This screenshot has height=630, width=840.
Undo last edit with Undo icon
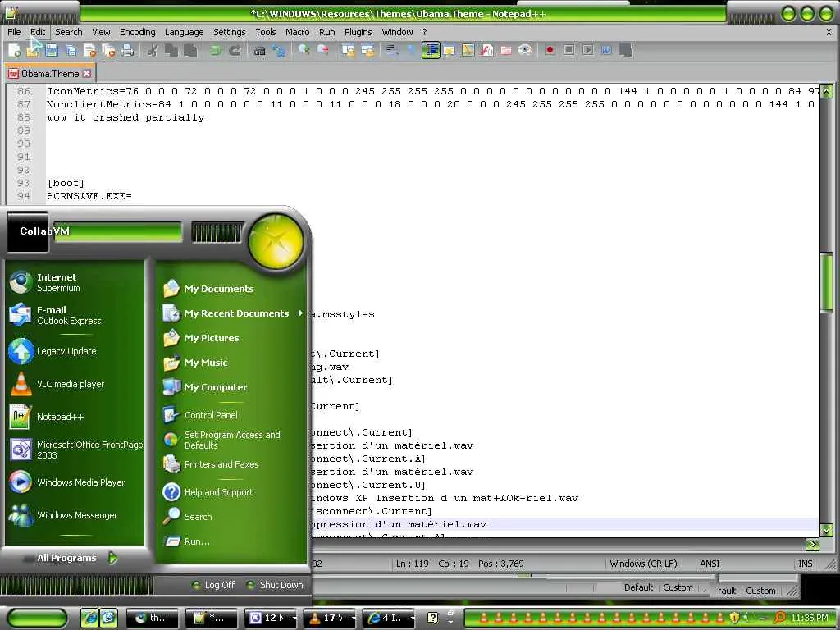point(216,50)
